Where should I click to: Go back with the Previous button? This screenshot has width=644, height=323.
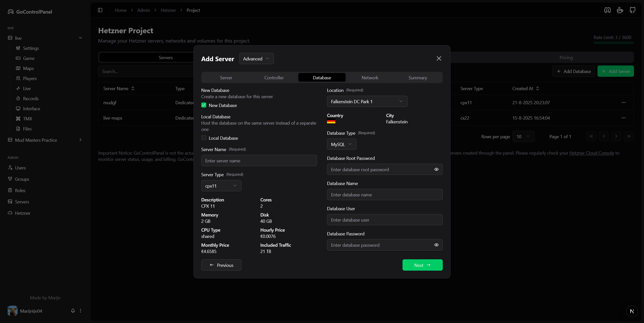point(221,265)
